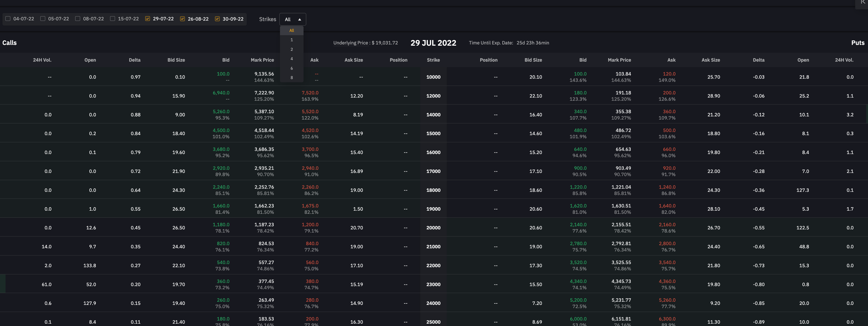
Task: Enable the 15-07-22 expiry checkbox
Action: [113, 19]
